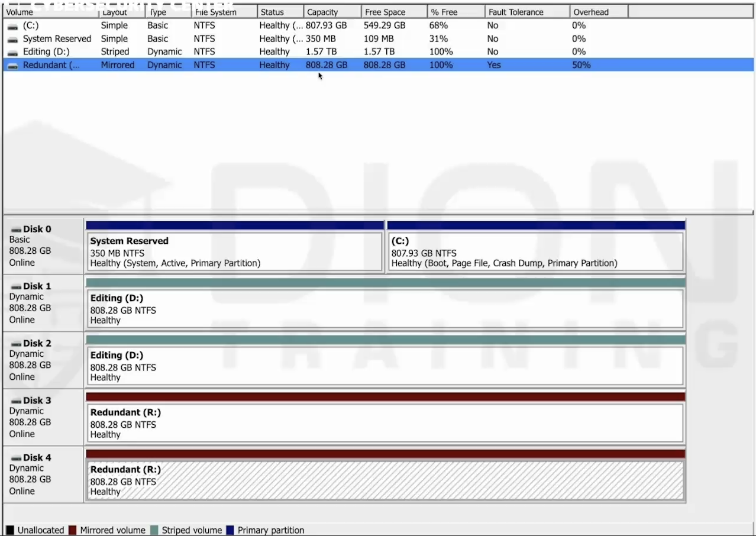756x536 pixels.
Task: Select the Redundant (R:) volume on Disk 3
Action: pyautogui.click(x=385, y=424)
